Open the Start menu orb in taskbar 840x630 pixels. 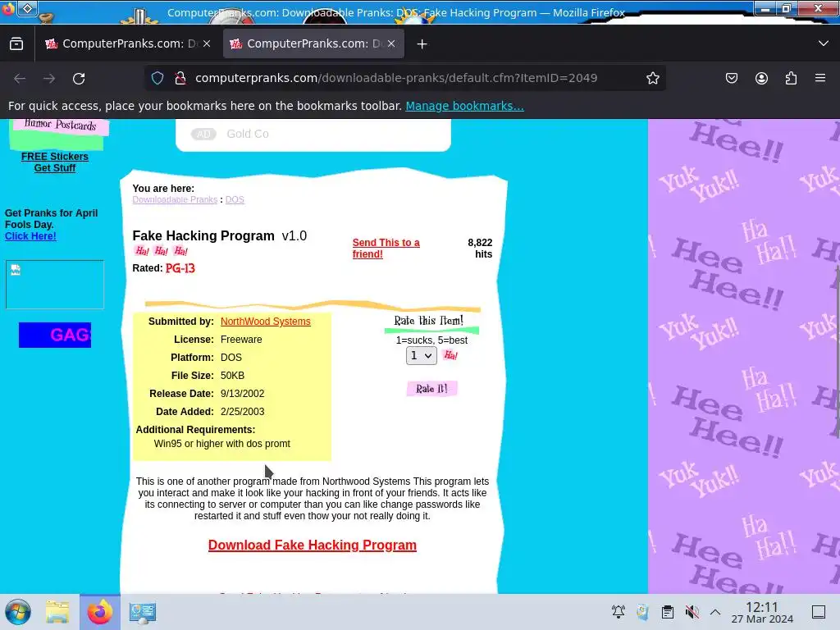pyautogui.click(x=18, y=612)
